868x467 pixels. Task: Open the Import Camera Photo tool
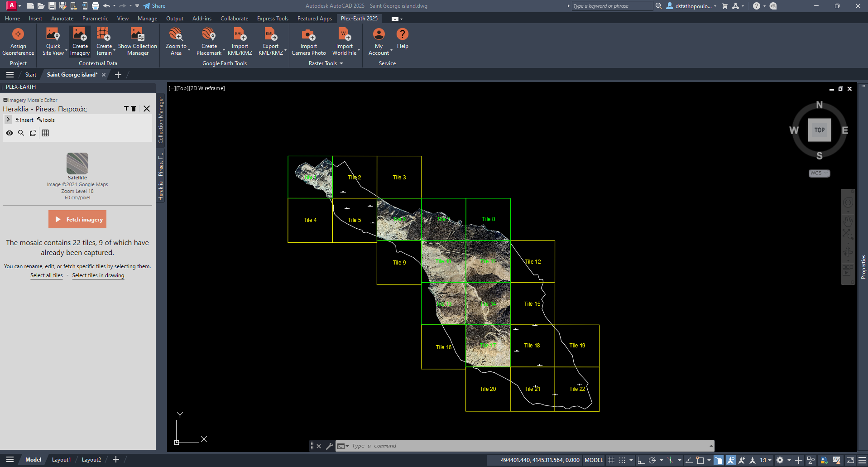(309, 42)
